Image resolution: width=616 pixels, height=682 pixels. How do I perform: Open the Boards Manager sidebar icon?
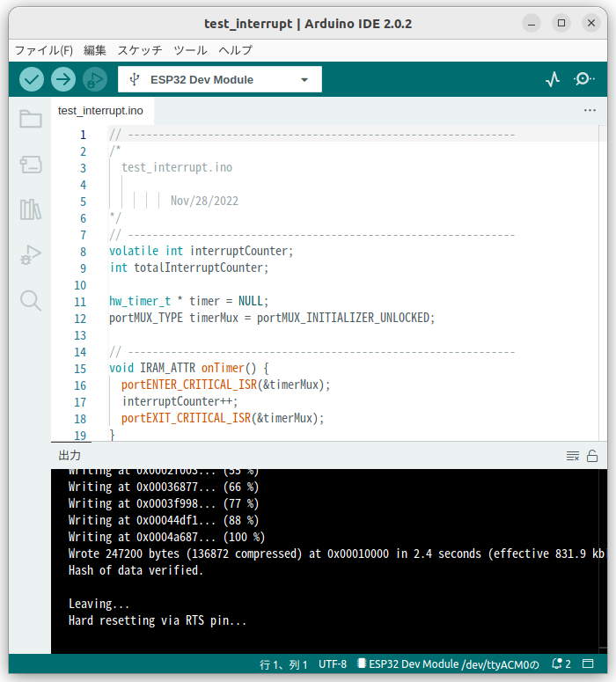point(31,165)
